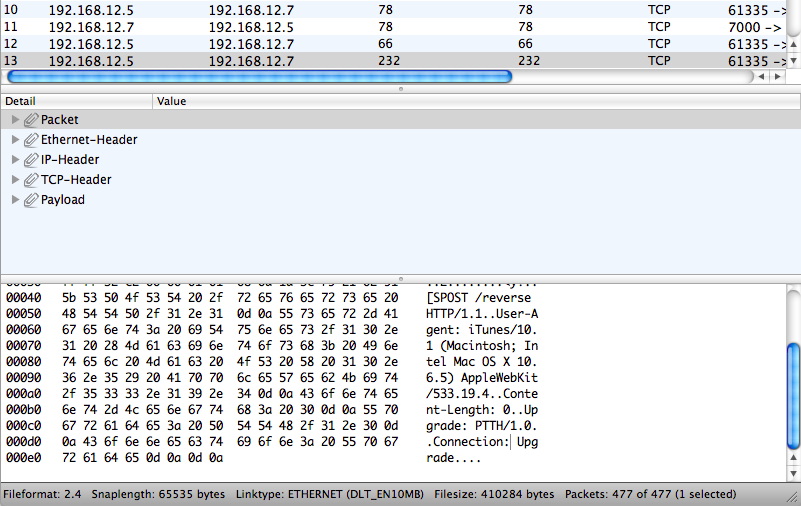The height and width of the screenshot is (506, 801).
Task: Select packet row number 11
Action: pos(393,27)
